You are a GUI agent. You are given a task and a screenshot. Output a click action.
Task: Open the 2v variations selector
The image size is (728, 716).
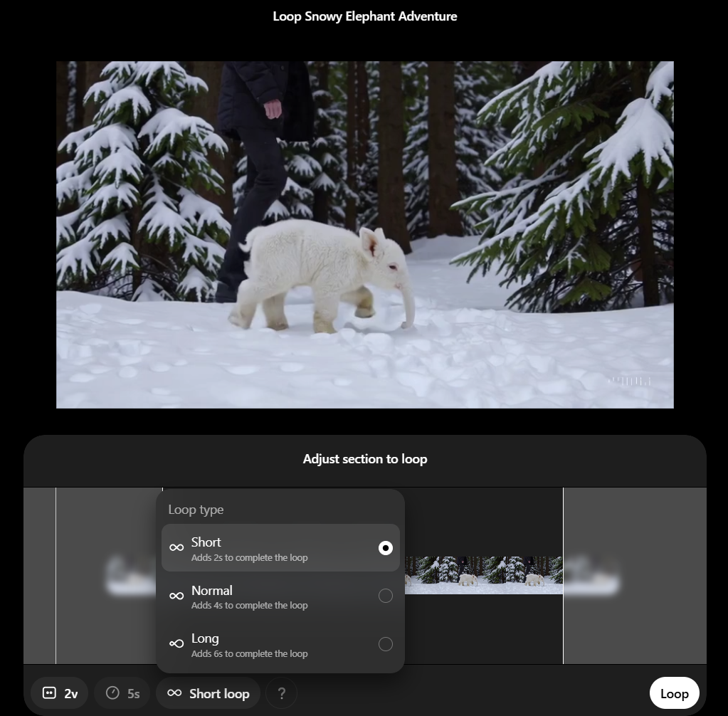pyautogui.click(x=60, y=693)
